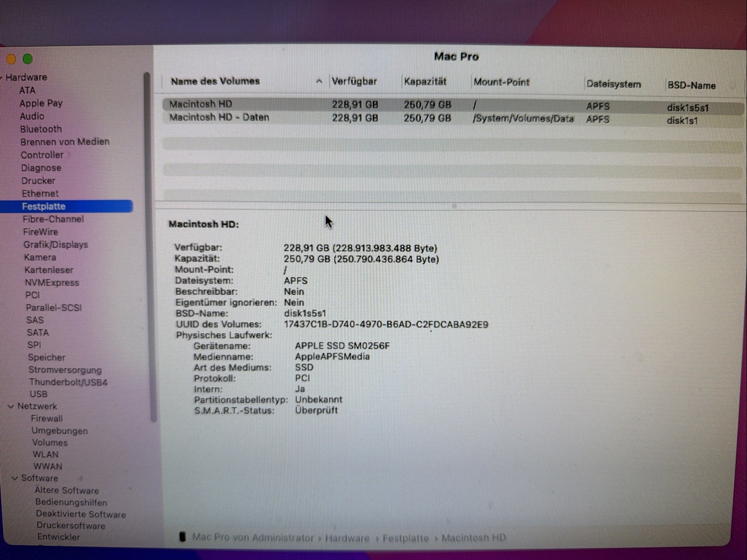Click Hardware in the path bar
Image resolution: width=747 pixels, height=560 pixels.
(347, 538)
